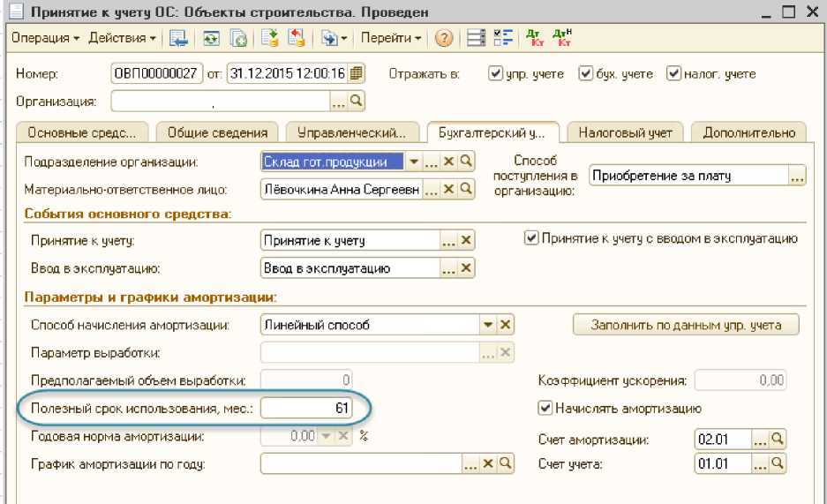Click the help question mark icon
827x504 pixels.
pos(444,38)
